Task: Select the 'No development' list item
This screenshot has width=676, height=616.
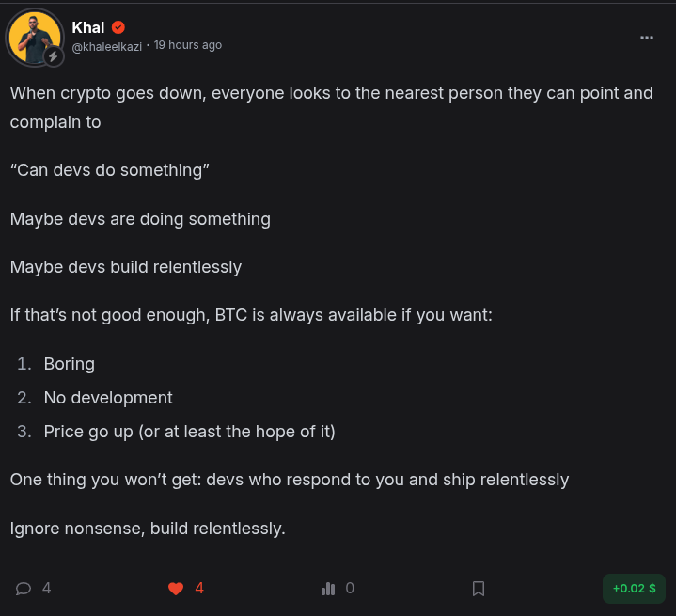Action: click(x=108, y=398)
